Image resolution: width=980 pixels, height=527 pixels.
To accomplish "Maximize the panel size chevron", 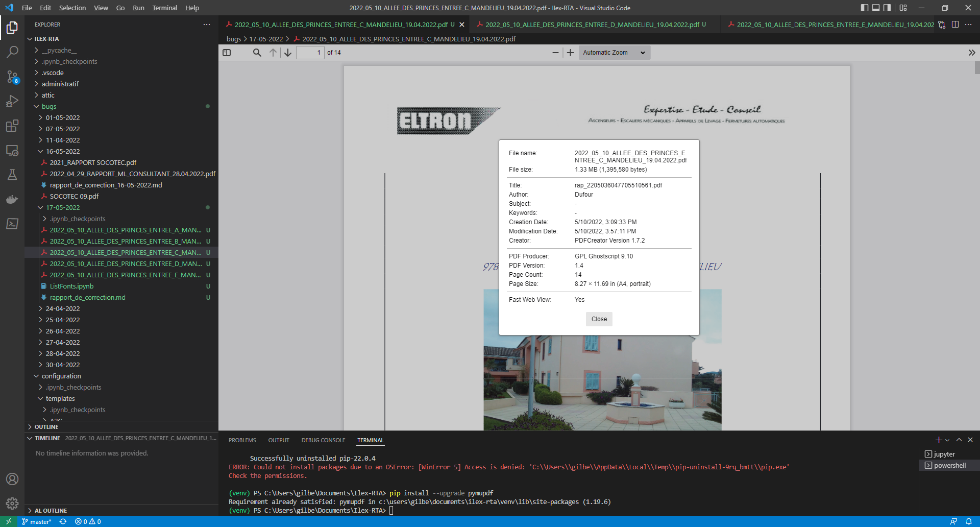I will (x=959, y=440).
